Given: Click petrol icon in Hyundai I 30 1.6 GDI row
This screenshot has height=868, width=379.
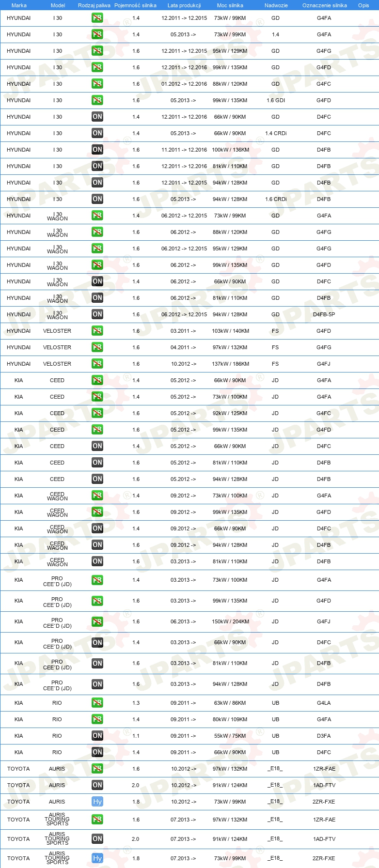Looking at the screenshot, I should pyautogui.click(x=97, y=100).
